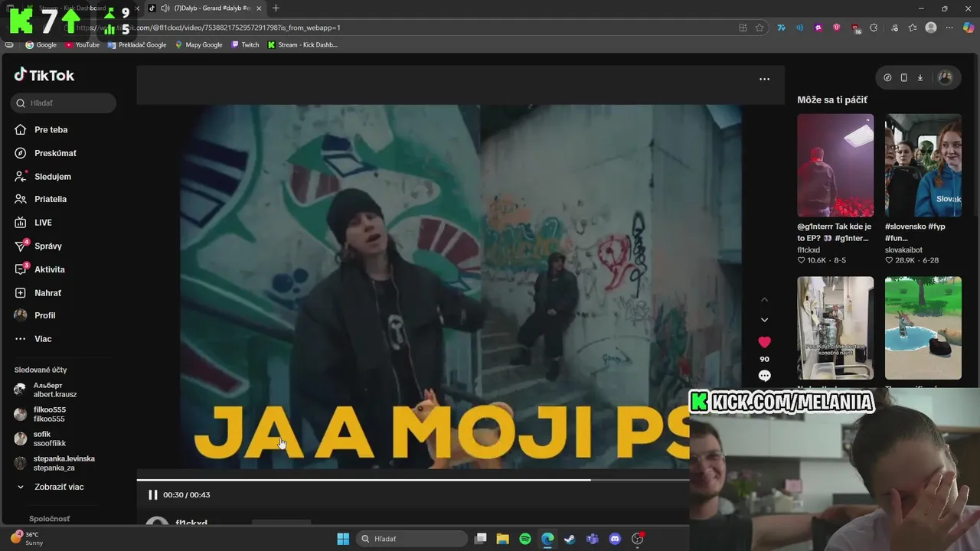Open the kitchen recommended video thumbnail
The height and width of the screenshot is (551, 980).
pos(835,328)
